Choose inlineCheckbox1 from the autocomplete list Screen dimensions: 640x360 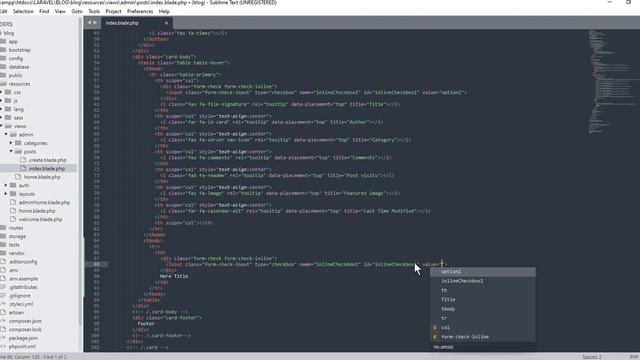(483, 281)
